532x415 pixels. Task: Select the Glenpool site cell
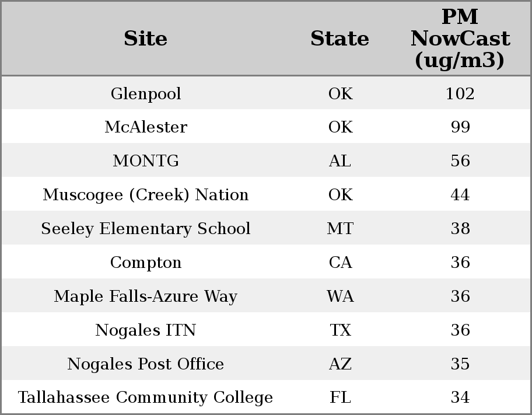point(145,93)
